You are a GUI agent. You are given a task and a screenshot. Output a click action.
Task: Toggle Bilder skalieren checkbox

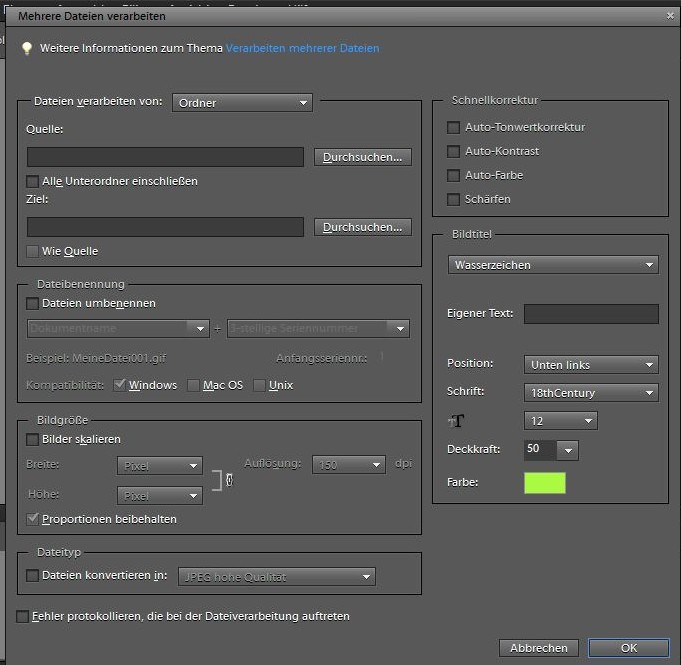click(x=33, y=439)
